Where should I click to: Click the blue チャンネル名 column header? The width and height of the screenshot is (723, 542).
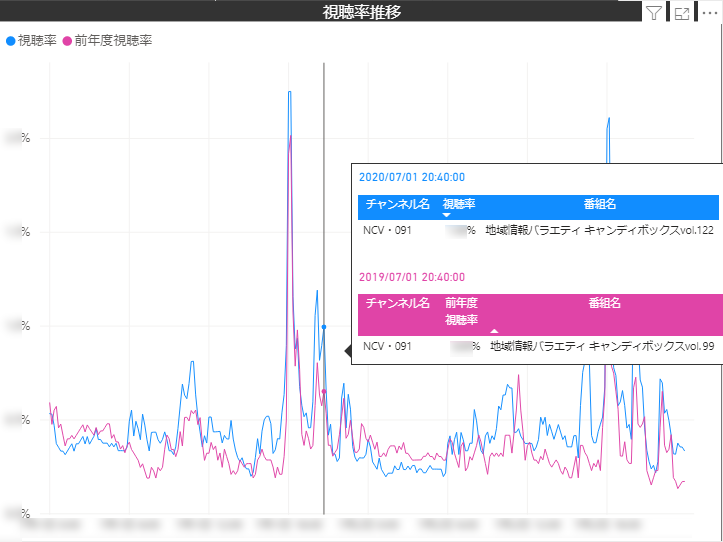pyautogui.click(x=397, y=204)
